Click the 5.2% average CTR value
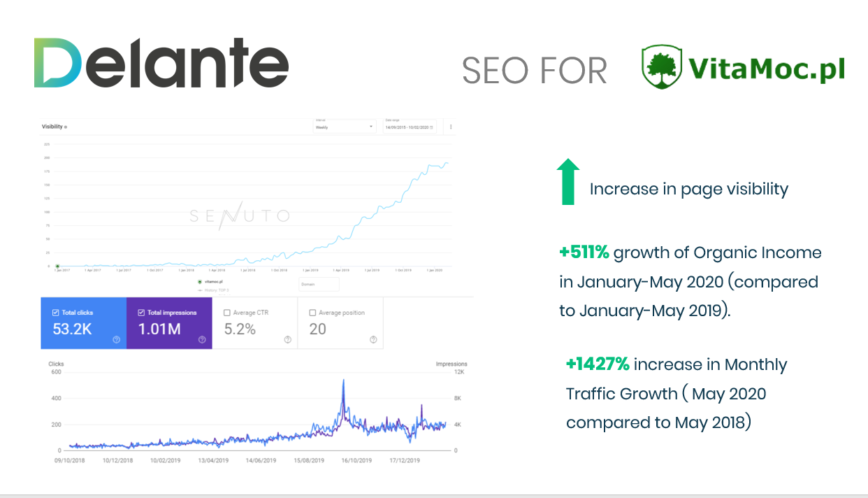This screenshot has width=868, height=498. [240, 329]
